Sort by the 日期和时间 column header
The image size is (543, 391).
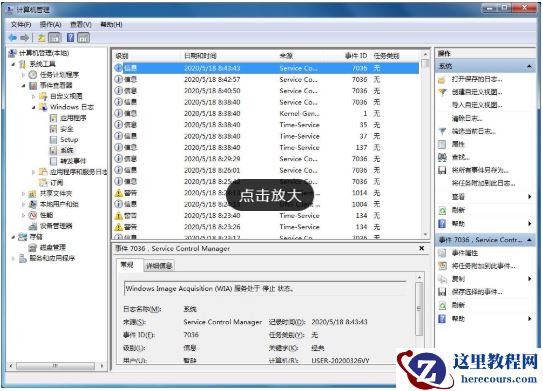(200, 56)
